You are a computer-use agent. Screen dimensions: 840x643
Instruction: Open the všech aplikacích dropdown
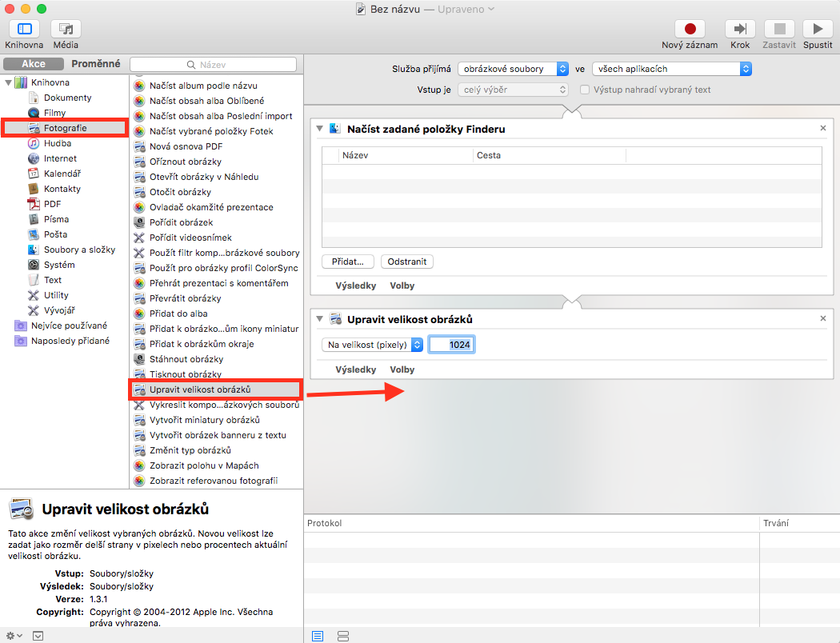tap(672, 69)
